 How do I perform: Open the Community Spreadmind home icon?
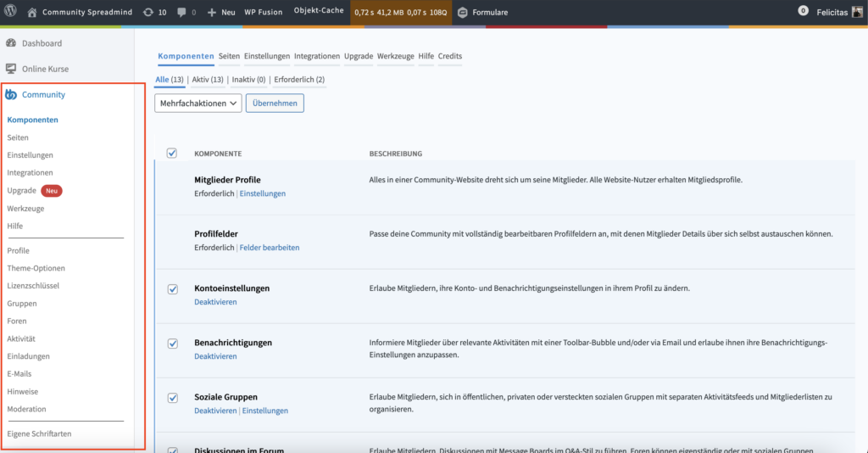[32, 13]
